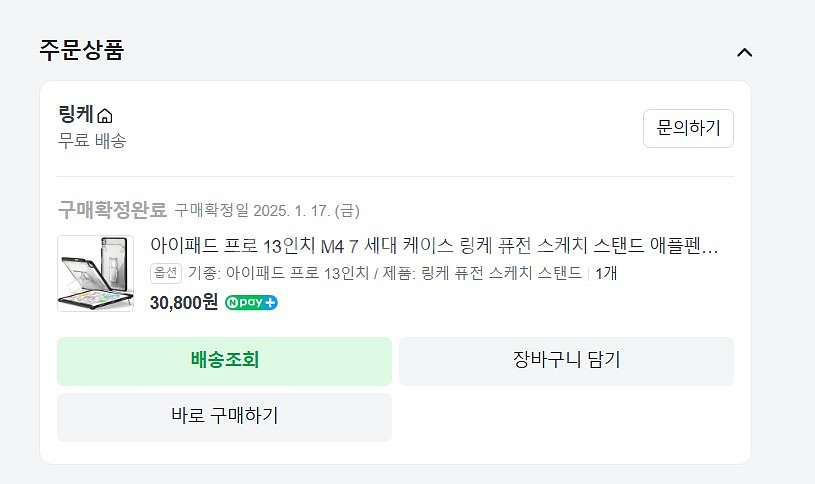Viewport: 815px width, 484px height.
Task: Collapse the 주문상품 section chevron
Action: point(744,52)
